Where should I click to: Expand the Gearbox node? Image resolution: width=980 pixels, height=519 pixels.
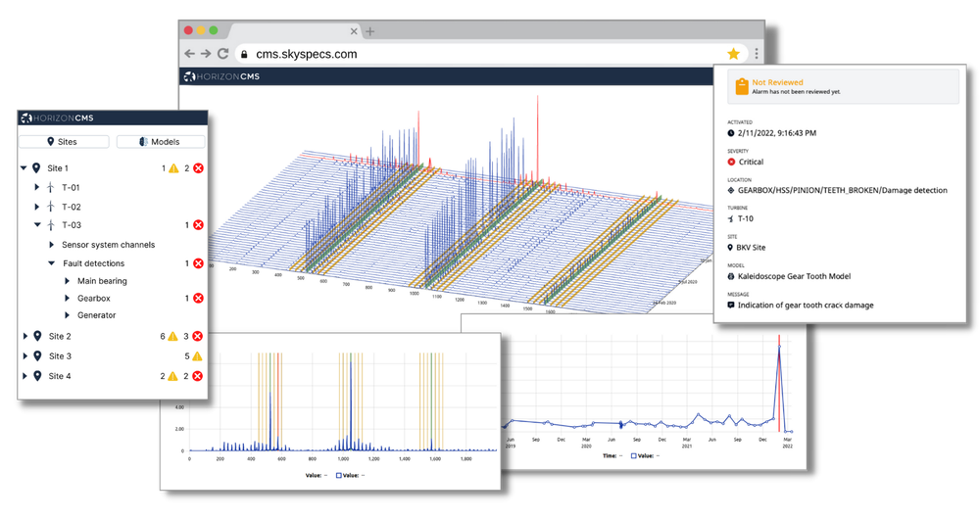click(x=67, y=299)
